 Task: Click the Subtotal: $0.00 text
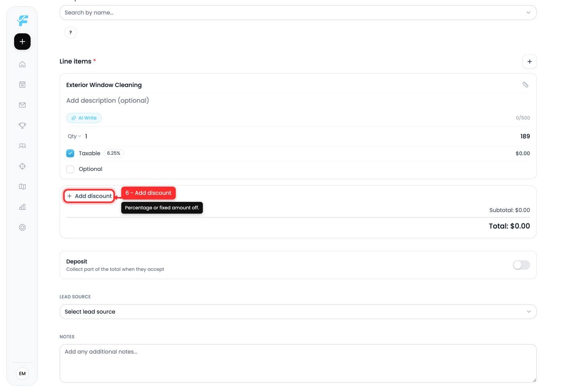pyautogui.click(x=509, y=210)
